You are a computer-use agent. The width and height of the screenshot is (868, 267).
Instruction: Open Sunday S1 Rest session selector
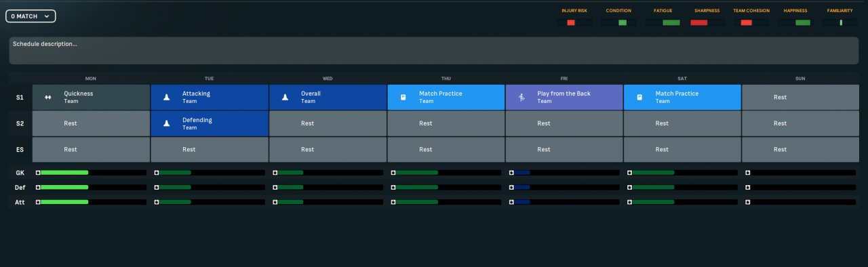[x=800, y=98]
